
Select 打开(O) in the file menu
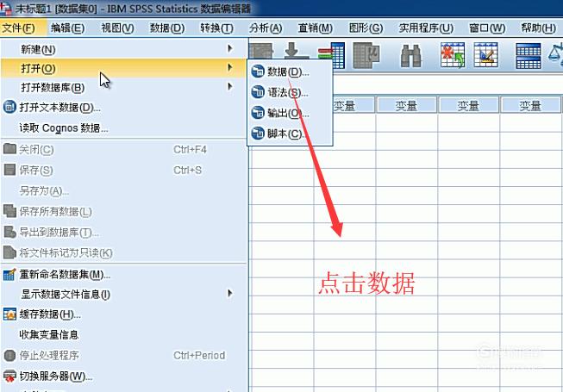(x=123, y=68)
